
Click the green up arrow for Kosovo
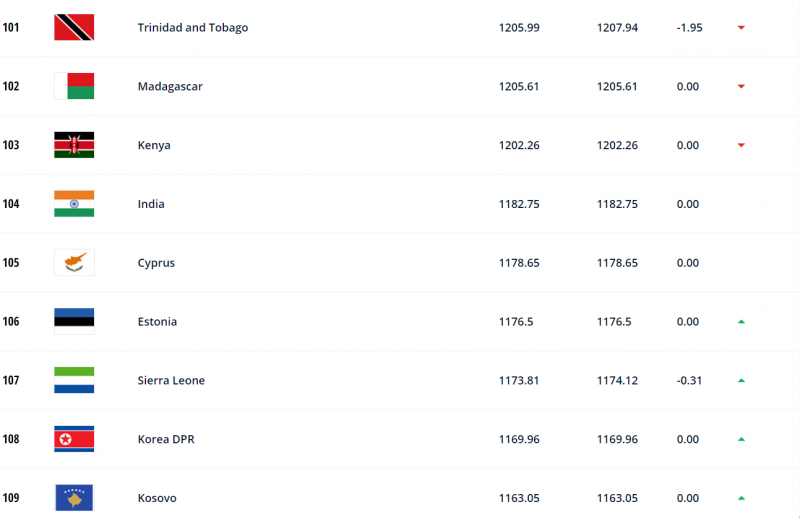tap(741, 498)
